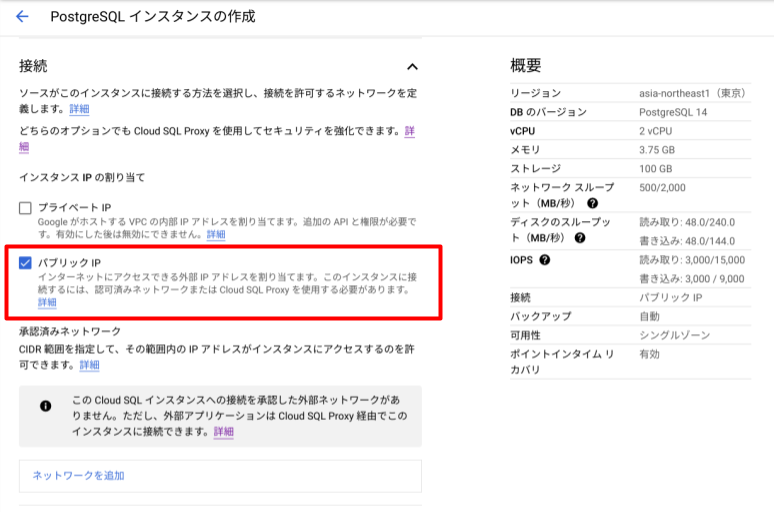Enable the プライベート IP checkbox
The height and width of the screenshot is (512, 774).
point(25,208)
